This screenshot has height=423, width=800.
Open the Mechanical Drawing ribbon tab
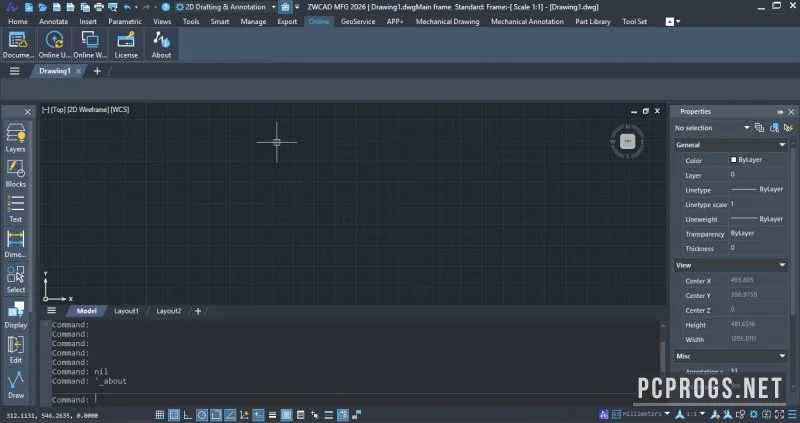447,21
